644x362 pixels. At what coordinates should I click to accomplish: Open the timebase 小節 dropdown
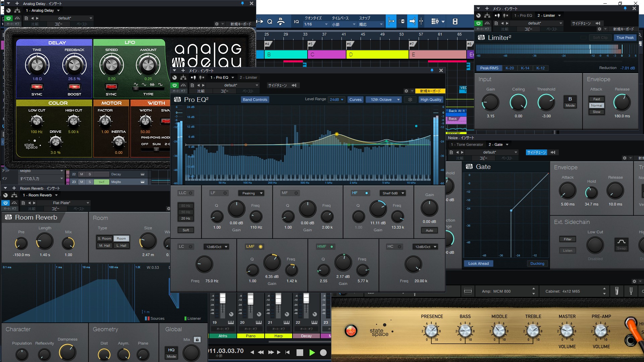tap(343, 24)
